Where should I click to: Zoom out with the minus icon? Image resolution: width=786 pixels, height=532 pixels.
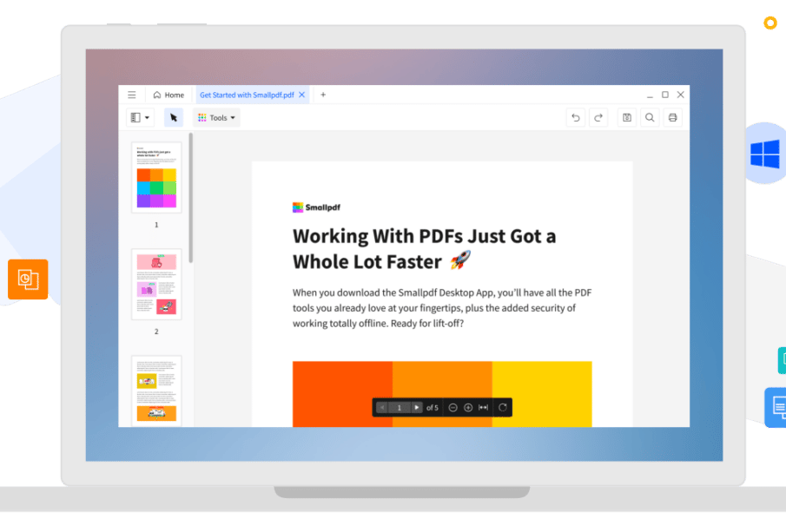452,408
